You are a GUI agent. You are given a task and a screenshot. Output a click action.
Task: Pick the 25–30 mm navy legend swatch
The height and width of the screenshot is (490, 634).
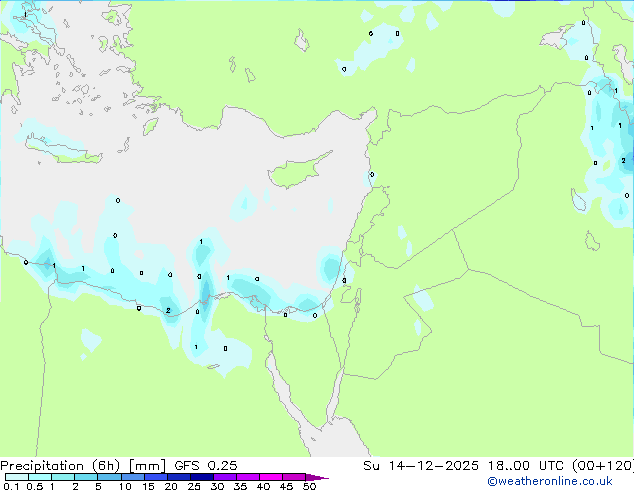click(x=202, y=477)
